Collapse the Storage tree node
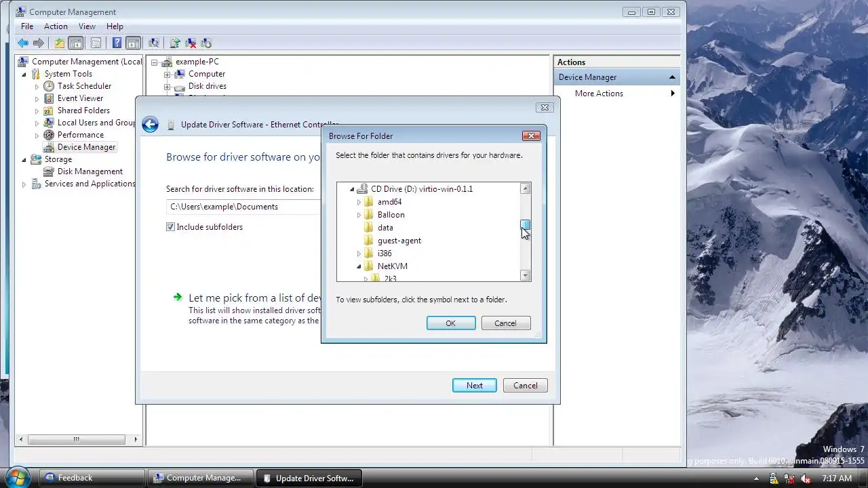This screenshot has width=868, height=488. [x=24, y=159]
